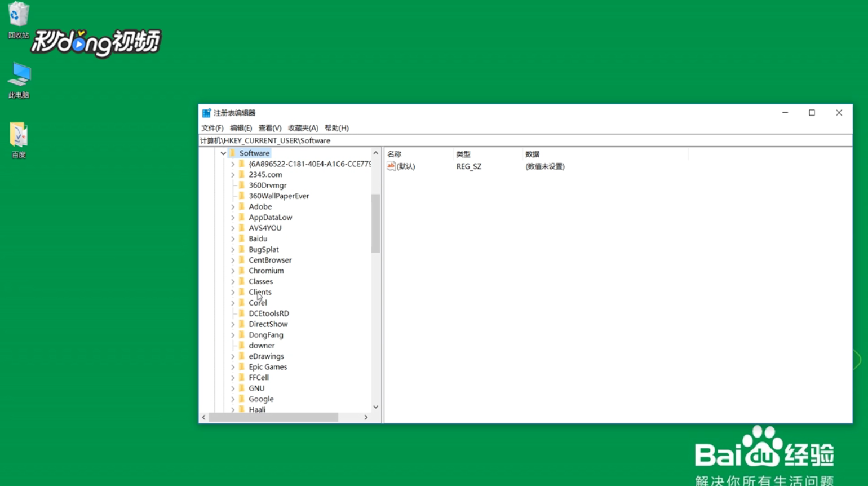Select the DongFang key
This screenshot has width=868, height=486.
pyautogui.click(x=266, y=335)
